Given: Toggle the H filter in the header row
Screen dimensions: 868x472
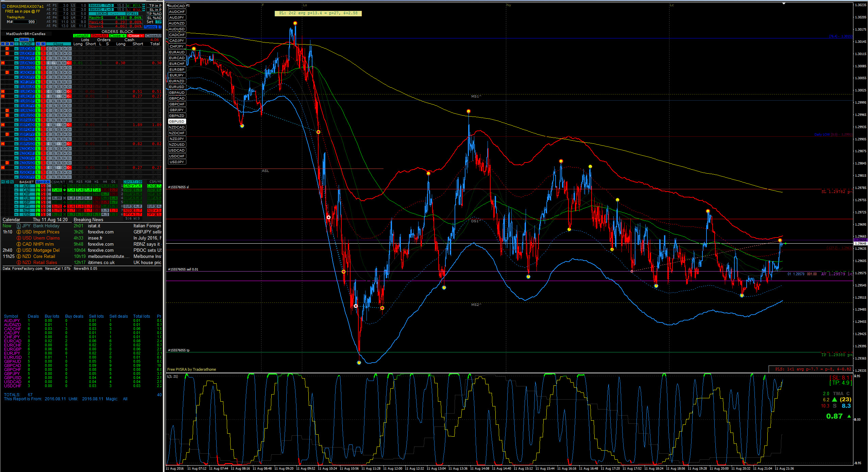Looking at the screenshot, I should pyautogui.click(x=3, y=44).
